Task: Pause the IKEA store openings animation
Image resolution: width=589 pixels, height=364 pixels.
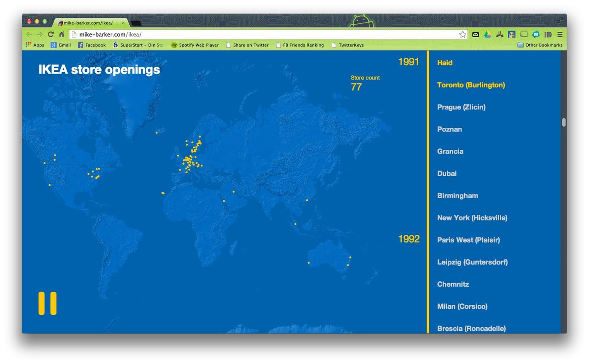Action: 47,303
